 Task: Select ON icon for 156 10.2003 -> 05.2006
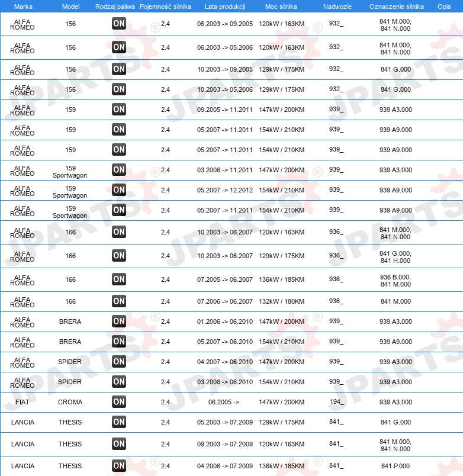pos(118,89)
